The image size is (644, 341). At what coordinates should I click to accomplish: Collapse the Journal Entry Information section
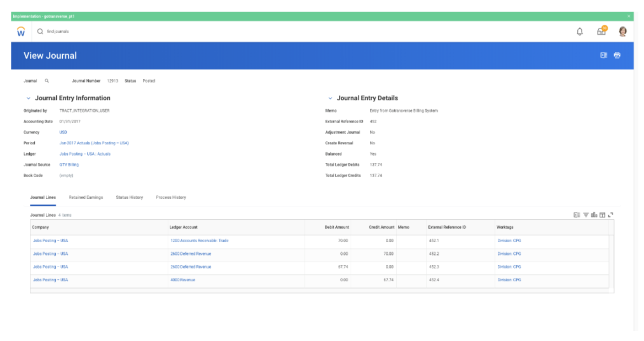pos(28,98)
